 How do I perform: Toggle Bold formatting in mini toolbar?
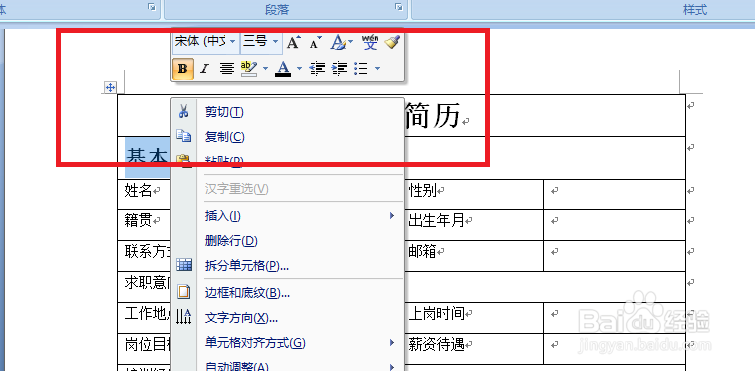(183, 69)
